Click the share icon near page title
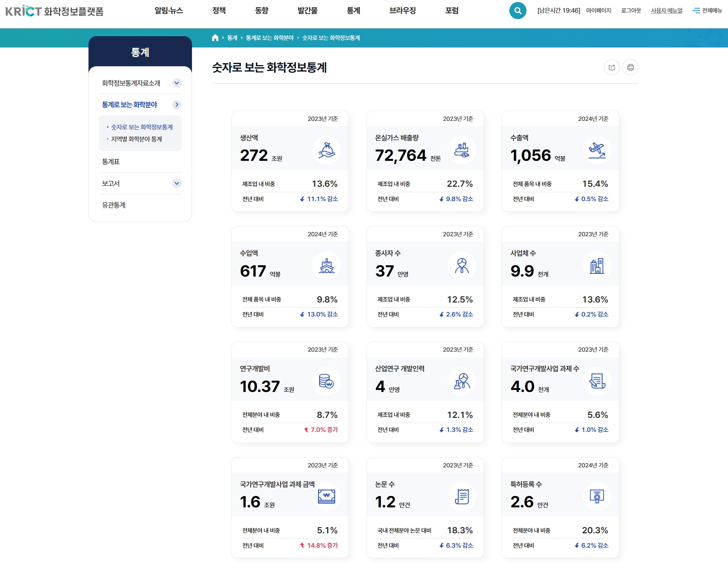 coord(612,67)
